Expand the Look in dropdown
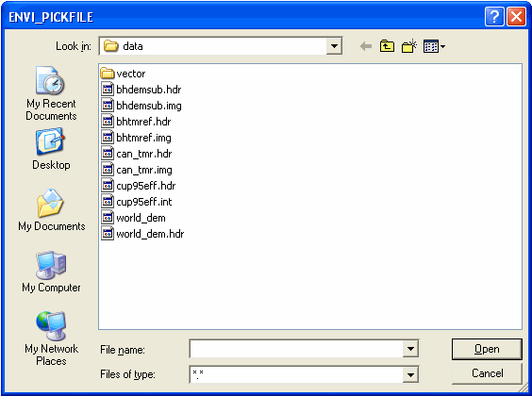The height and width of the screenshot is (396, 532). pos(334,46)
